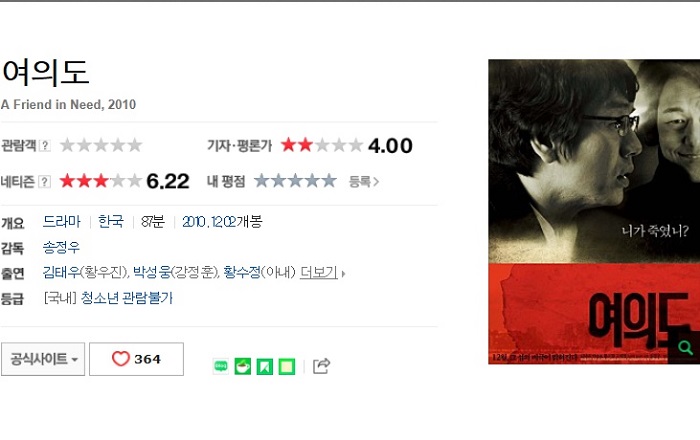Click the question mark help icon beside 관람객
Image resolution: width=700 pixels, height=440 pixels.
45,145
